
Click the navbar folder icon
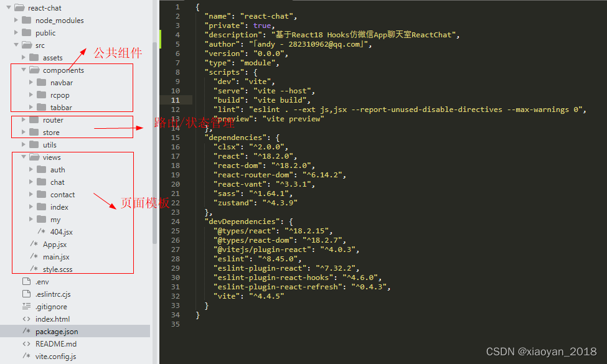(42, 82)
